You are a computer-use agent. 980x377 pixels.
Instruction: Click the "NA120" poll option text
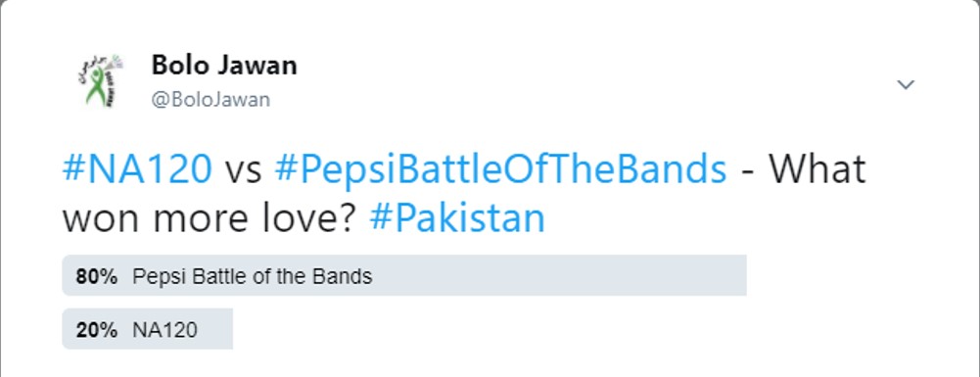point(164,330)
